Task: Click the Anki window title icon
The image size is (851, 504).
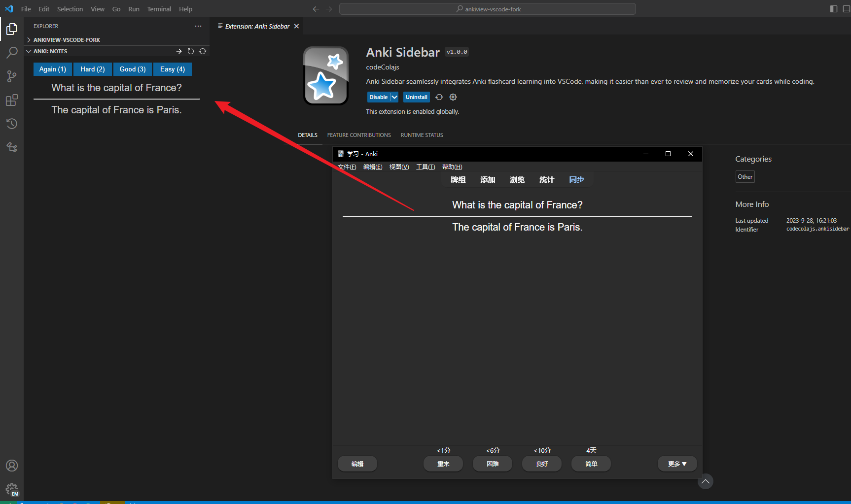Action: click(x=341, y=154)
